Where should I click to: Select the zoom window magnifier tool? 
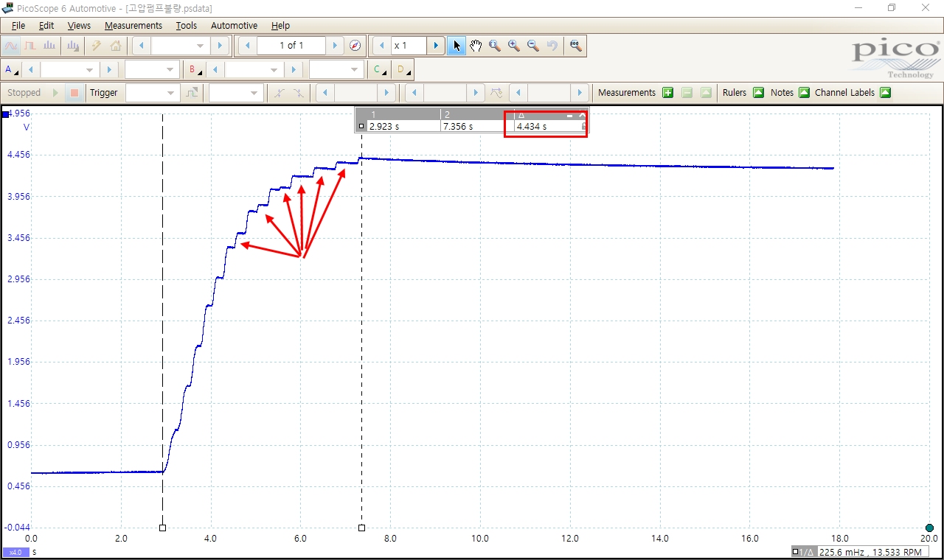tap(495, 46)
